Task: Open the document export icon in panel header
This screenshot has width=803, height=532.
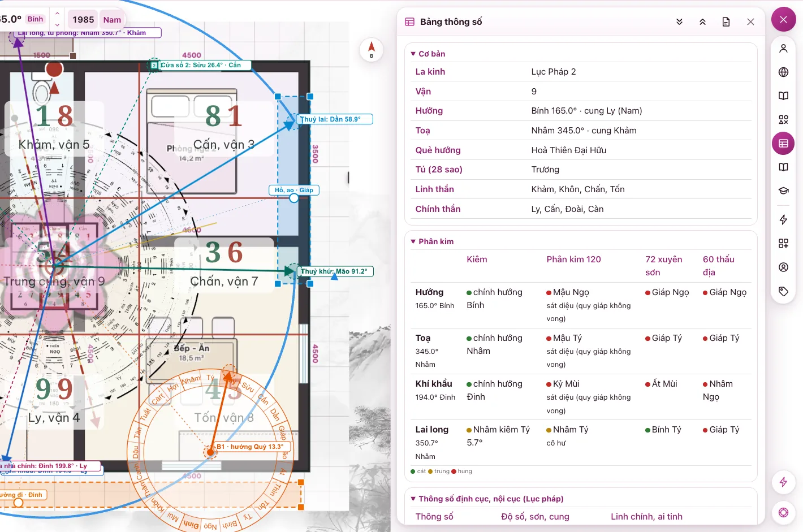Action: point(726,22)
